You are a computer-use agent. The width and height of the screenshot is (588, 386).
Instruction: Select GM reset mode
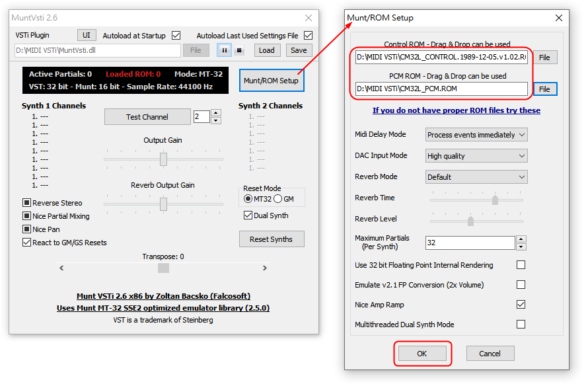278,199
